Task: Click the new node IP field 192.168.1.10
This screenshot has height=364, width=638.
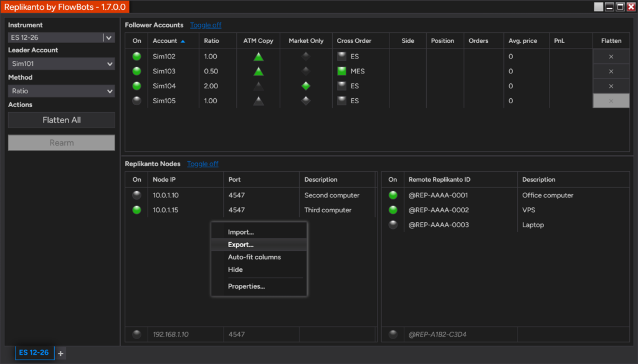Action: (186, 334)
